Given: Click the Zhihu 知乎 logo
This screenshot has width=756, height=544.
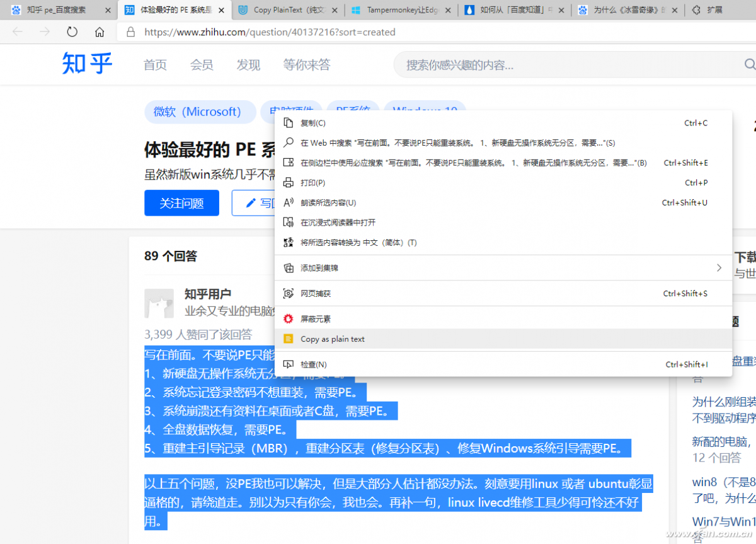Looking at the screenshot, I should point(87,64).
